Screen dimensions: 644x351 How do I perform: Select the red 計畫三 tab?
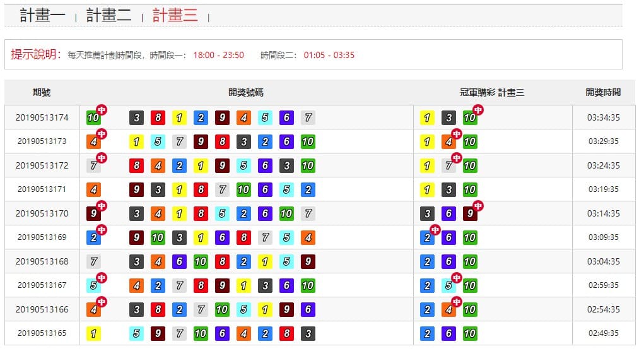click(175, 16)
